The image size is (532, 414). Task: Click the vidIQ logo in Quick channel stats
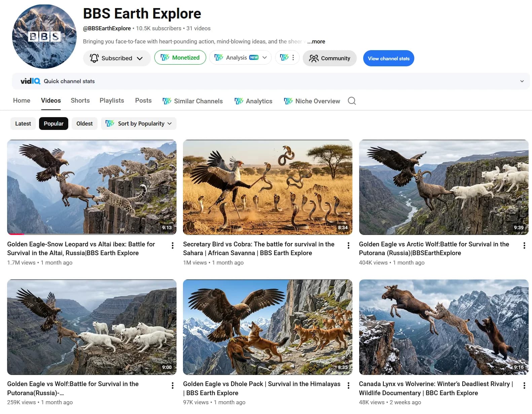30,81
